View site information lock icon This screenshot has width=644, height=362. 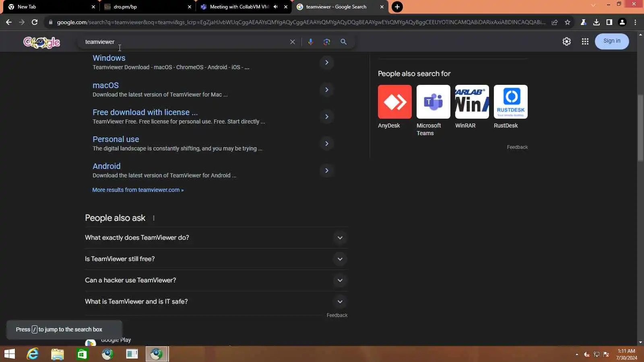[x=50, y=22]
